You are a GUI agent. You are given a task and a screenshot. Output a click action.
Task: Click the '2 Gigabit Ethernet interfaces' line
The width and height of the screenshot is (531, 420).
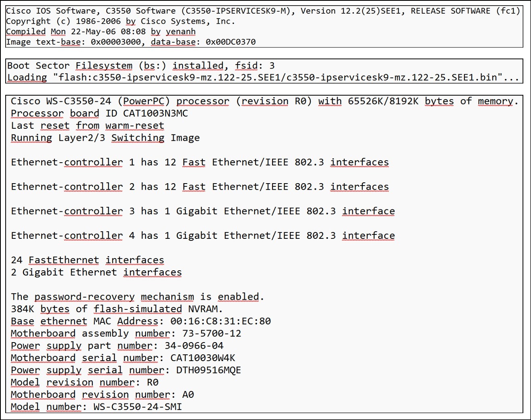[x=96, y=272]
